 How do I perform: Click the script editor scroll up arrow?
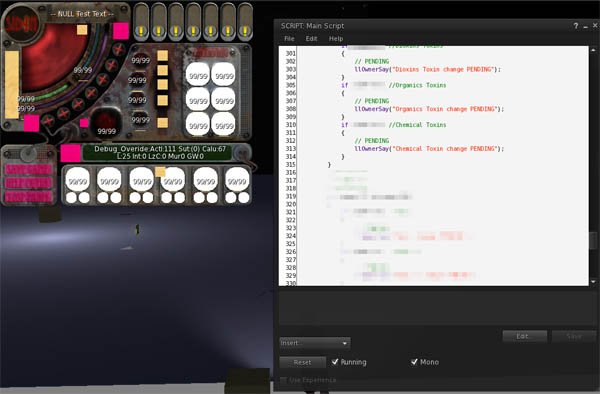(593, 50)
